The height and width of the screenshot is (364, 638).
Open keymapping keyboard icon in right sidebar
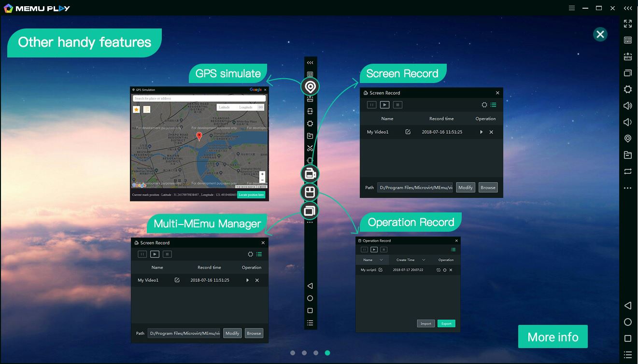click(628, 40)
